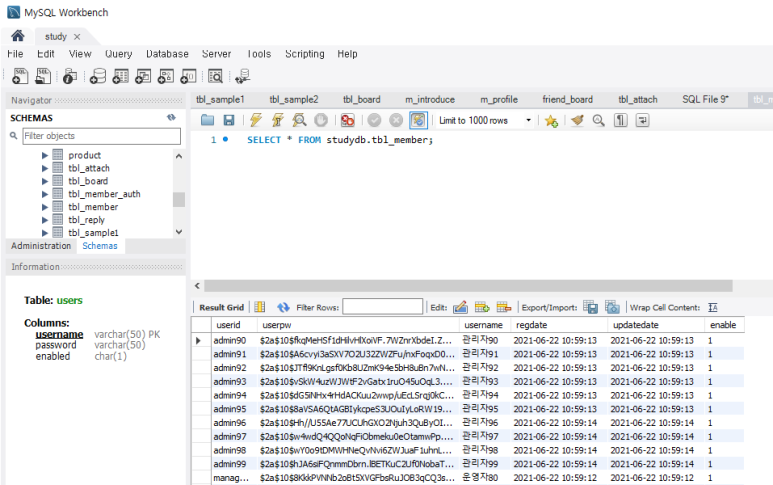Expand the tbl_sample1 table node
The height and width of the screenshot is (485, 773).
[x=45, y=233]
